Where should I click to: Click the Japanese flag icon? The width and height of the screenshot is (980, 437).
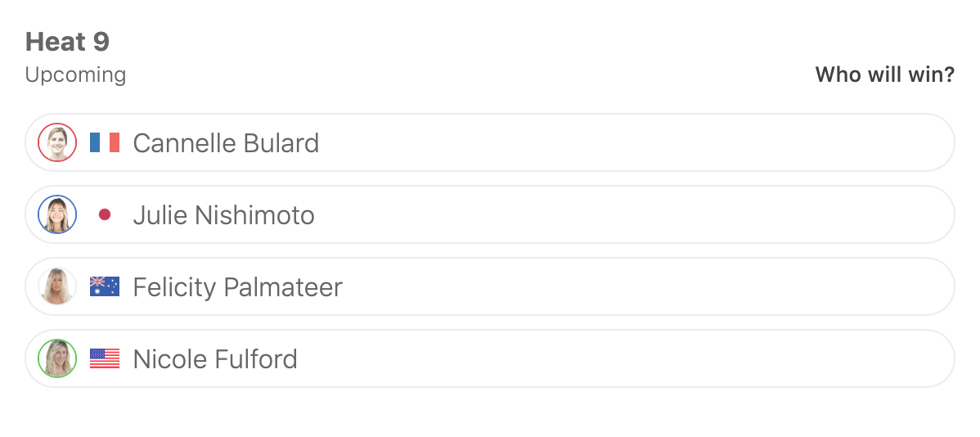pos(105,215)
